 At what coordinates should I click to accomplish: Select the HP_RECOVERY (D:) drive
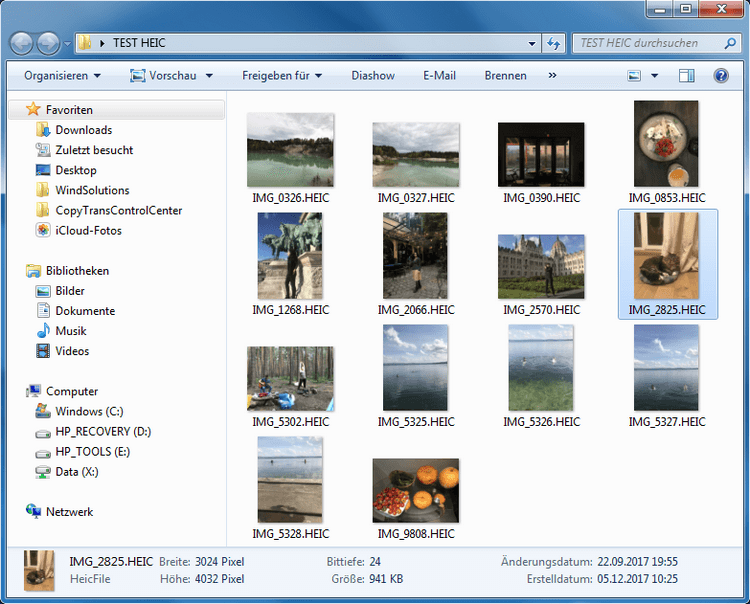point(103,431)
